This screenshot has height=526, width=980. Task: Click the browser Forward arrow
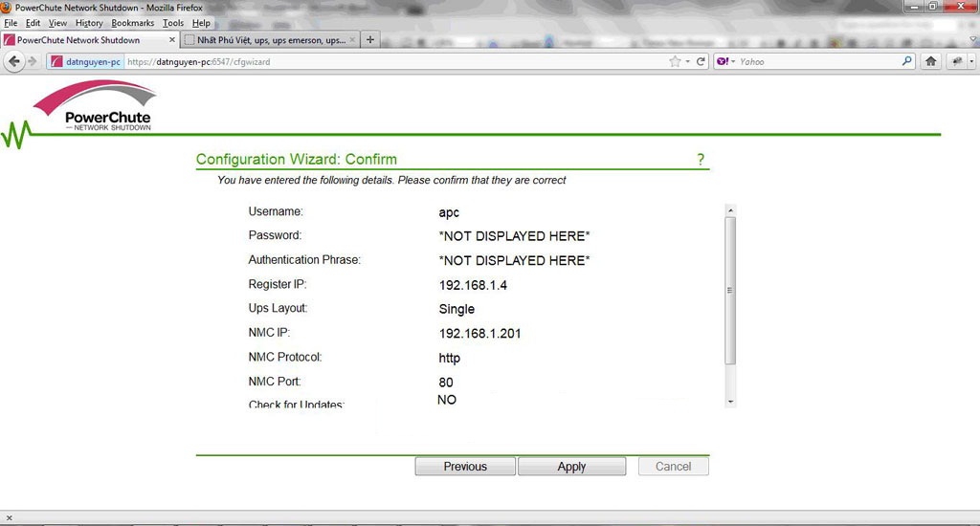[33, 61]
